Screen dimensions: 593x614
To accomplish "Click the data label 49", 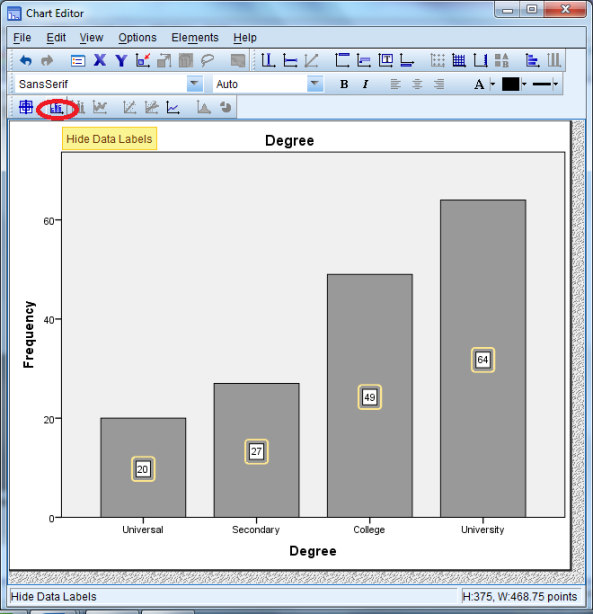I will click(369, 397).
